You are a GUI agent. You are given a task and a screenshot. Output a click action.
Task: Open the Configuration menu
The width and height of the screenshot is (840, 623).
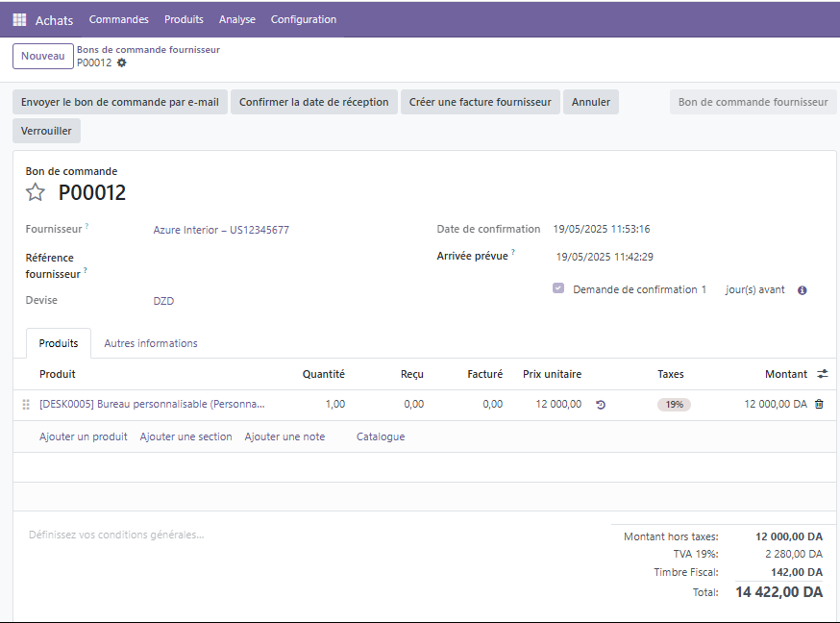pos(303,19)
